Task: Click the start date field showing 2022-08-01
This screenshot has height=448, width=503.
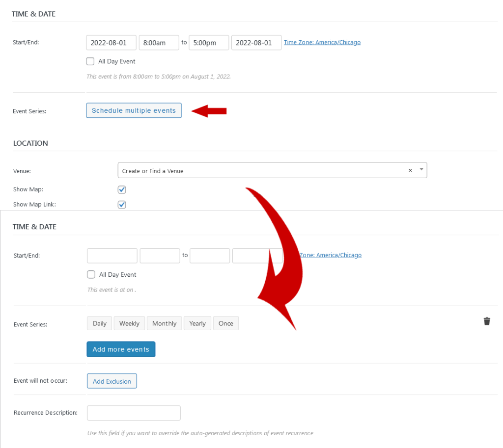Action: [x=111, y=43]
